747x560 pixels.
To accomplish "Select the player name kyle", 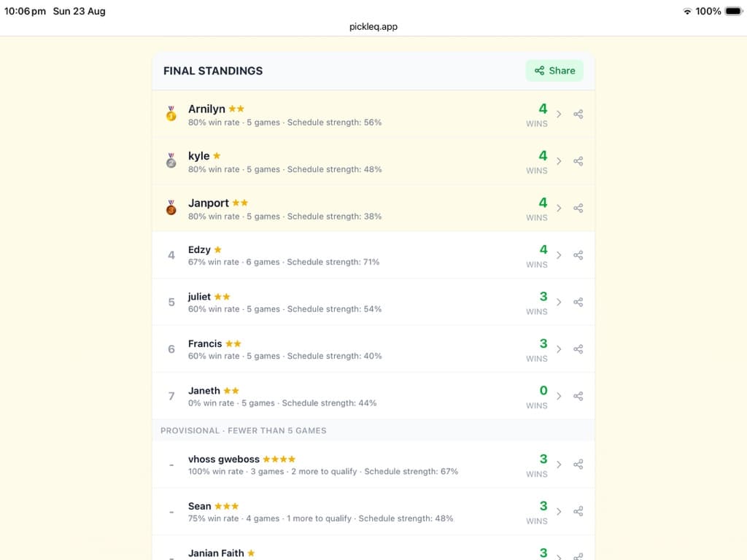I will click(x=198, y=156).
